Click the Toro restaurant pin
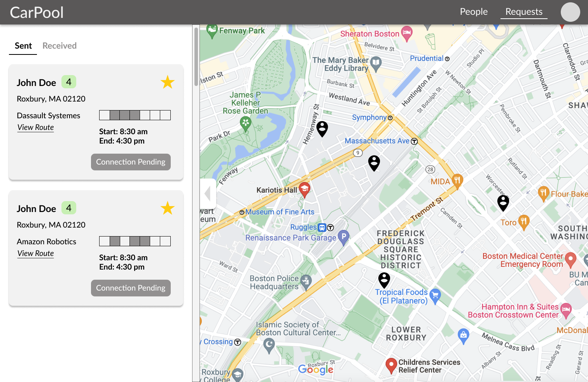This screenshot has height=382, width=588. [524, 223]
